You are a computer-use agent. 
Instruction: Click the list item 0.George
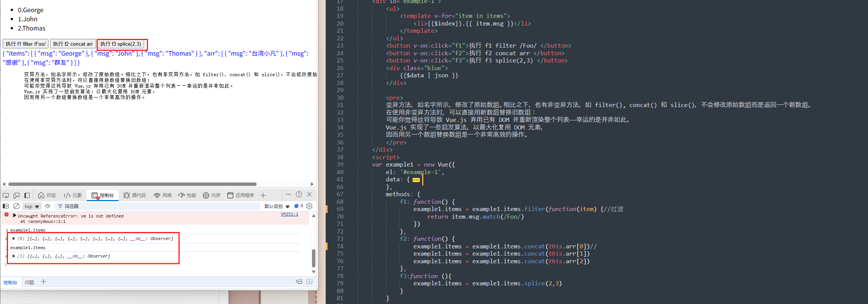pos(31,10)
